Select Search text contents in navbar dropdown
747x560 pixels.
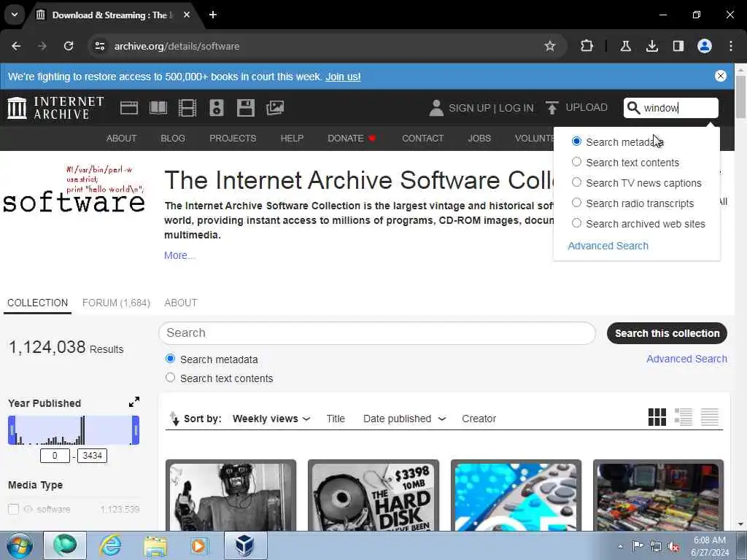point(576,162)
